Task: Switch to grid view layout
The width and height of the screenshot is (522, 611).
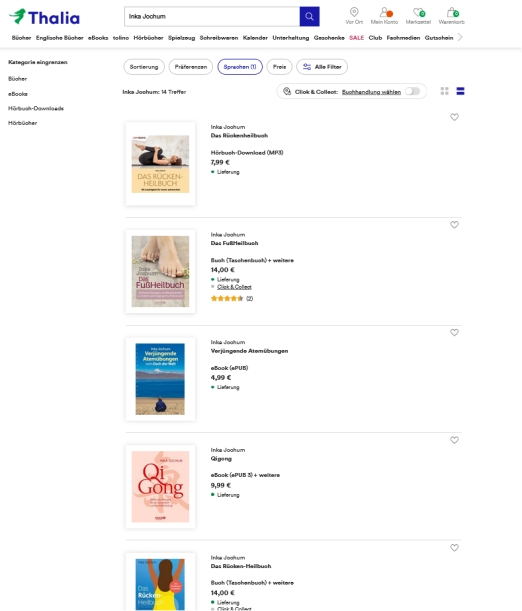Action: click(x=444, y=91)
